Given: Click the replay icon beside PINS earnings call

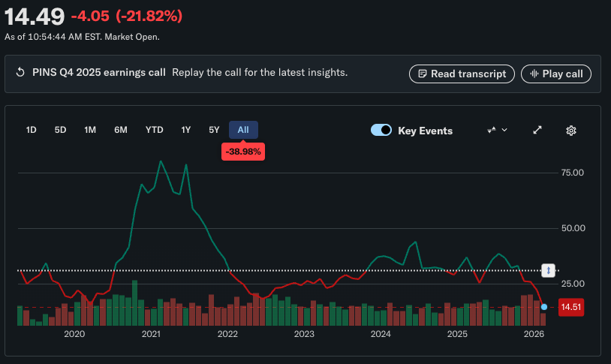Looking at the screenshot, I should pyautogui.click(x=21, y=73).
